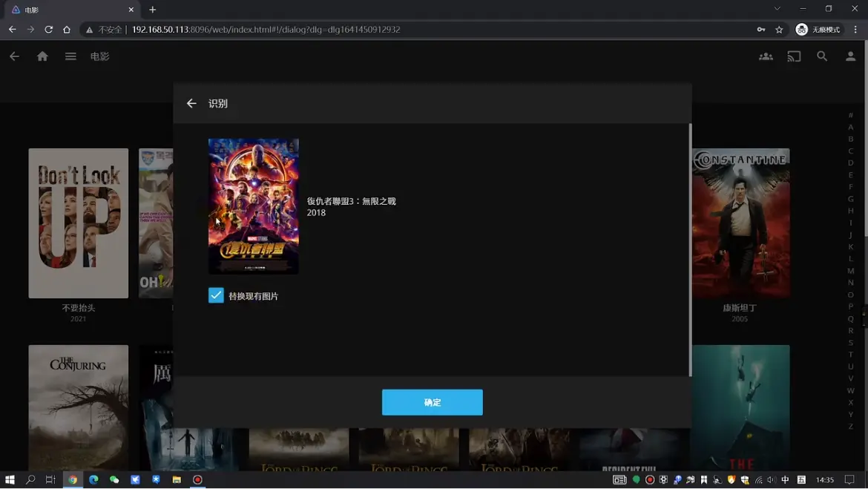Viewport: 868px width, 489px height.
Task: Bookmark page with the star icon
Action: (x=779, y=30)
